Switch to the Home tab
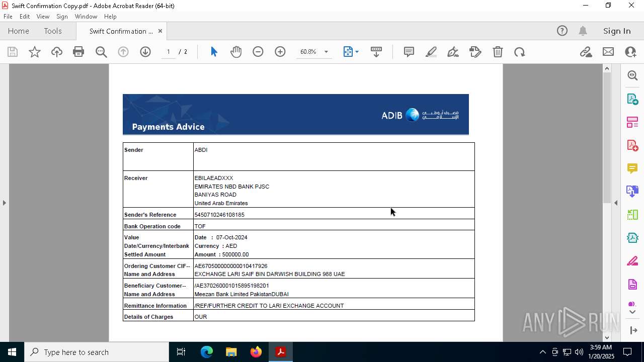 coord(19,31)
